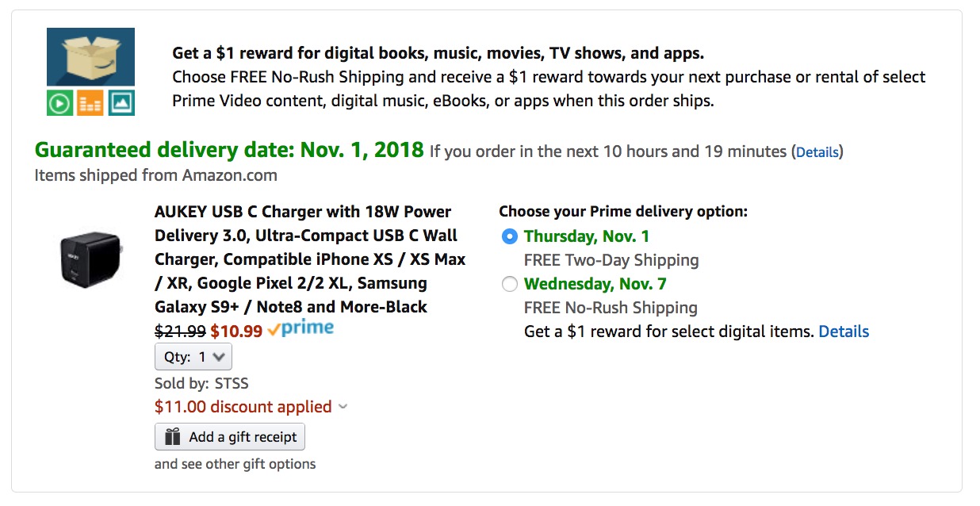This screenshot has width=980, height=506.
Task: Click the AUKEY charger product thumbnail
Action: click(90, 262)
